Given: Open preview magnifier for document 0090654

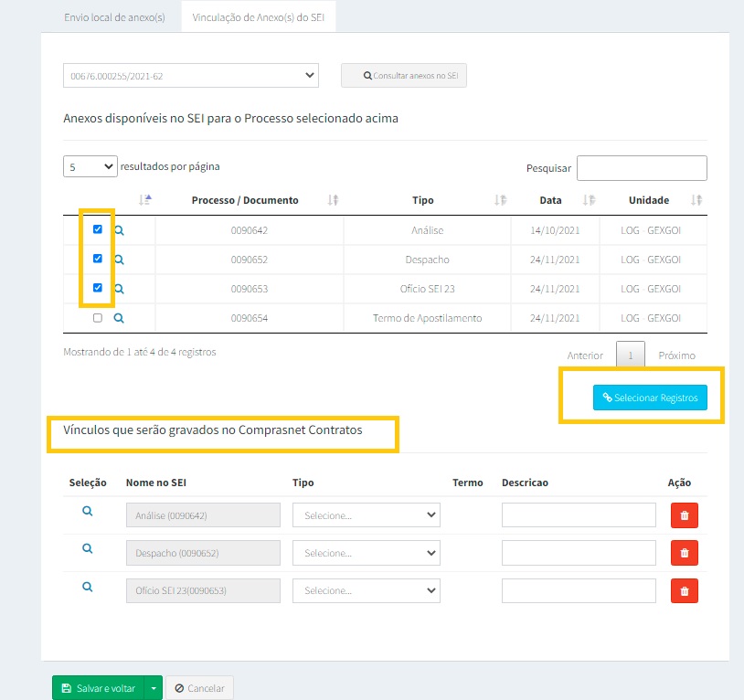Looking at the screenshot, I should click(x=119, y=318).
